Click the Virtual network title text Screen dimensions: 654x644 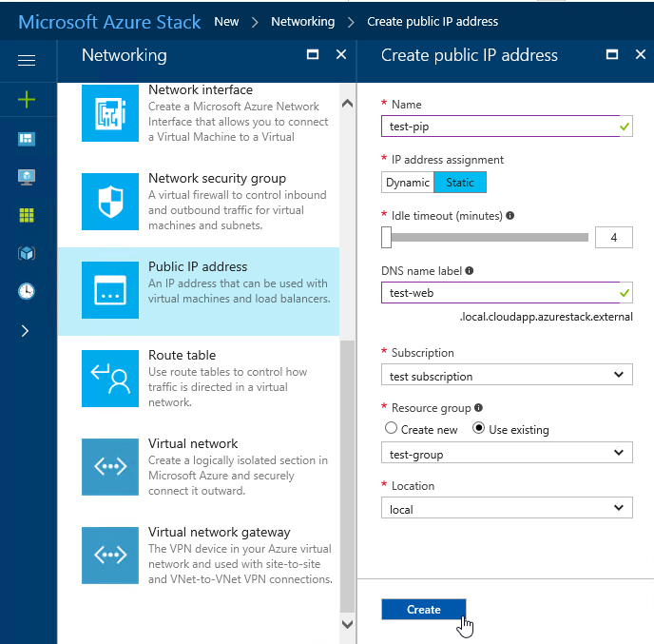click(x=193, y=443)
